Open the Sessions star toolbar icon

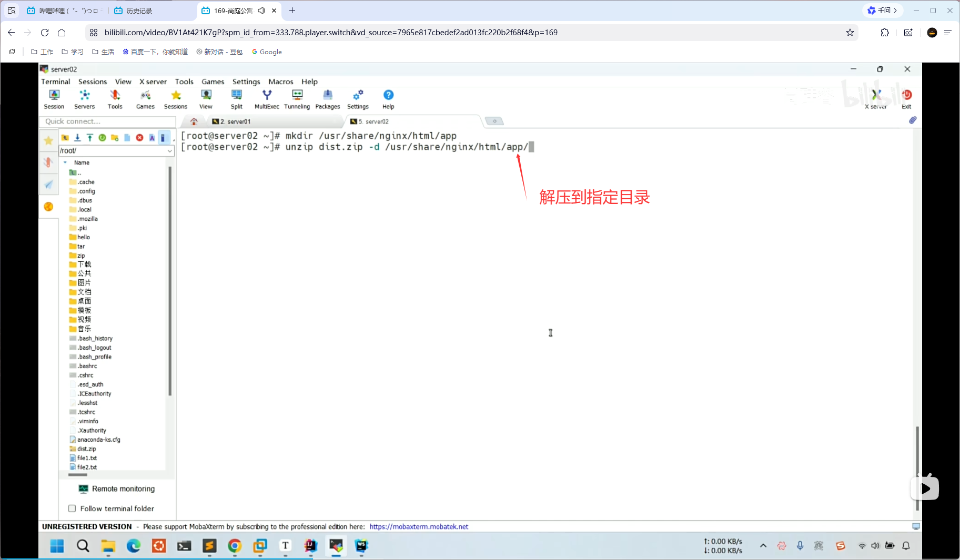point(176,99)
